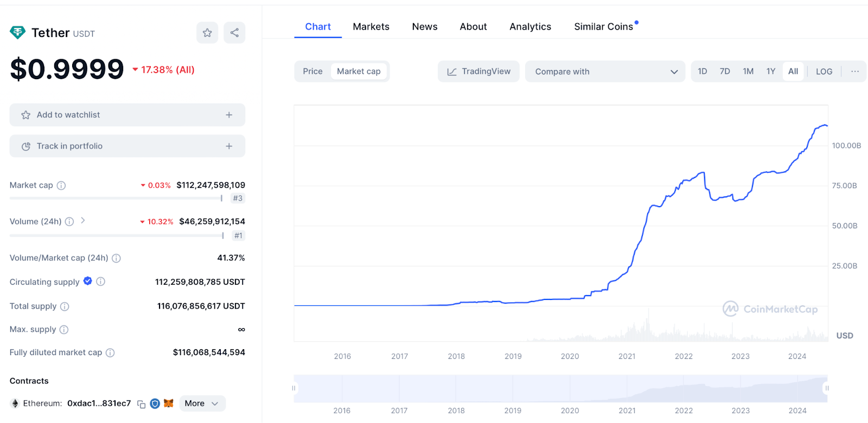
Task: Click the $112,247,598,109 market cap value
Action: (x=210, y=185)
